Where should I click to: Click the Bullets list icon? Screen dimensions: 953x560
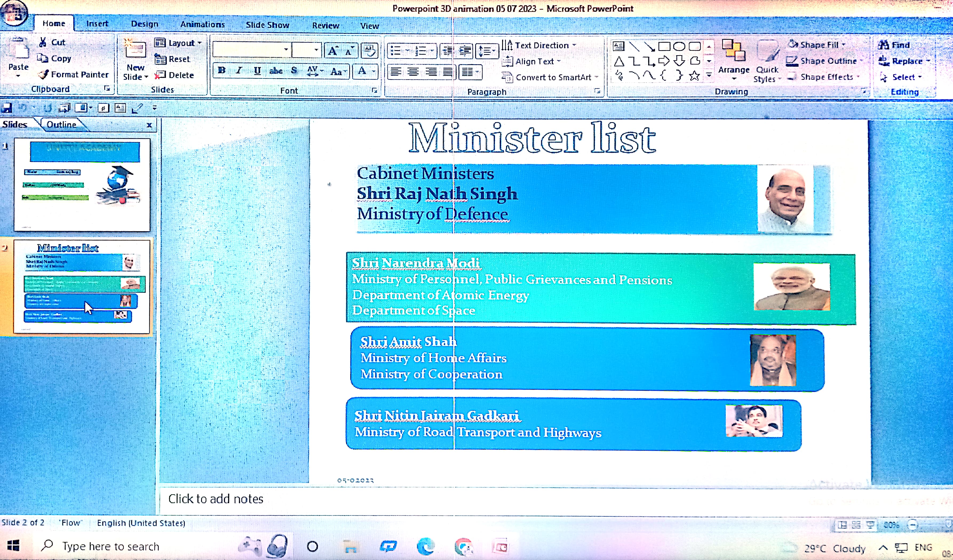[396, 51]
